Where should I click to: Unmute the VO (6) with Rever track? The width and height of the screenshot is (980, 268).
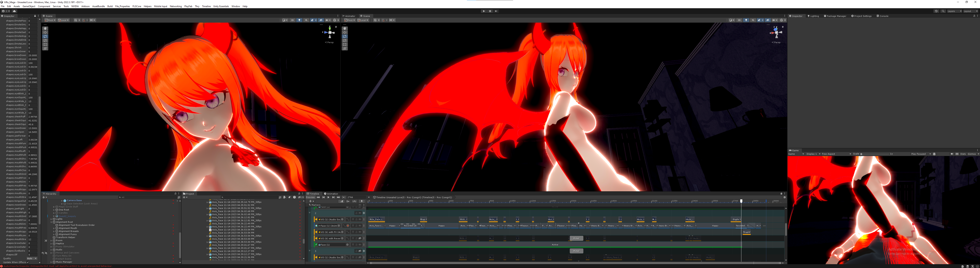click(x=360, y=238)
